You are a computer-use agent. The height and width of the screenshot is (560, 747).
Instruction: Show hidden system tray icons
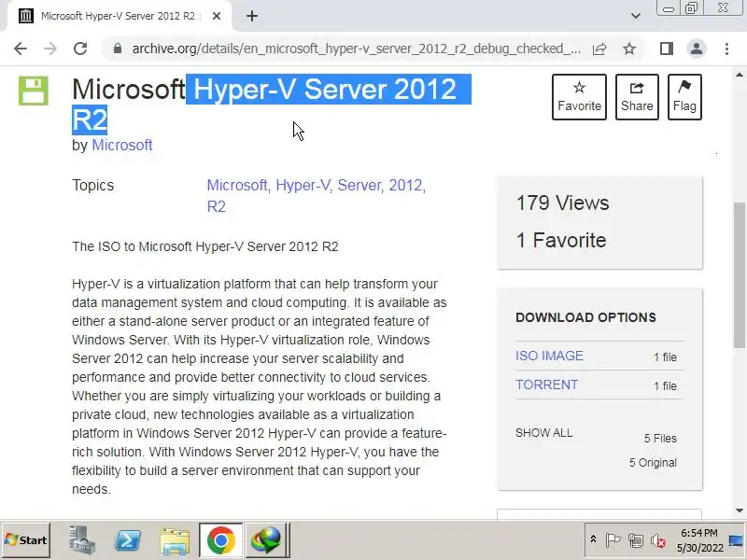coord(593,539)
